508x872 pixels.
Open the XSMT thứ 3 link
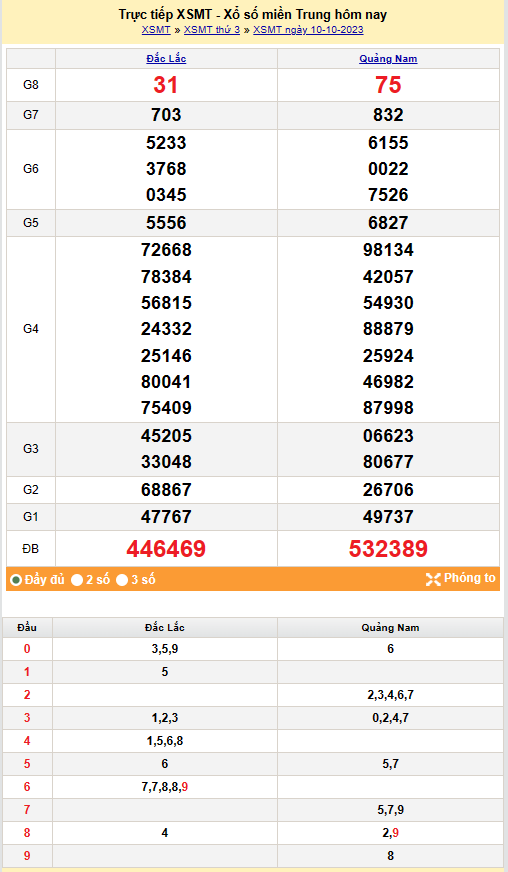212,30
